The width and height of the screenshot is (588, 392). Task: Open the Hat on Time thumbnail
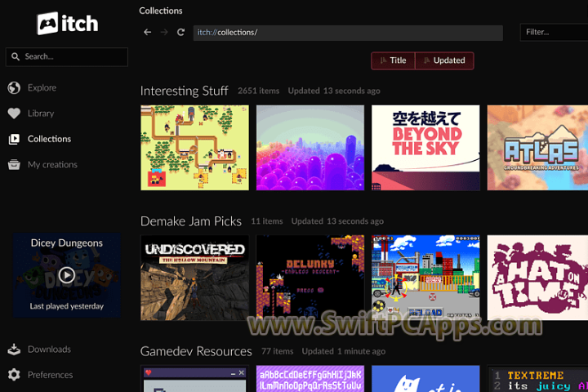[x=537, y=278]
